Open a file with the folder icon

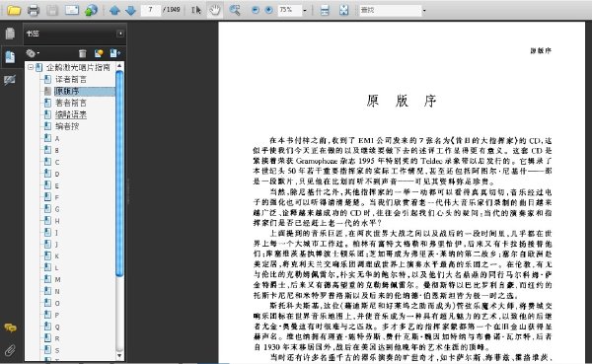coord(14,10)
